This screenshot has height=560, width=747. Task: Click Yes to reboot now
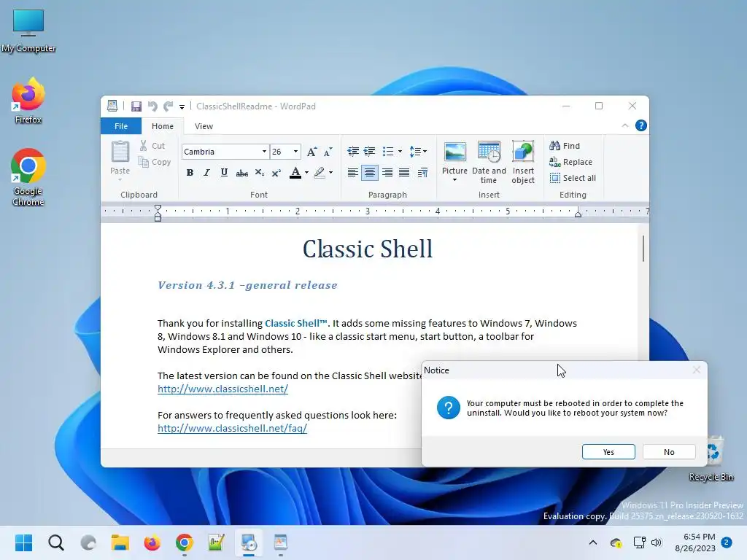pos(608,452)
